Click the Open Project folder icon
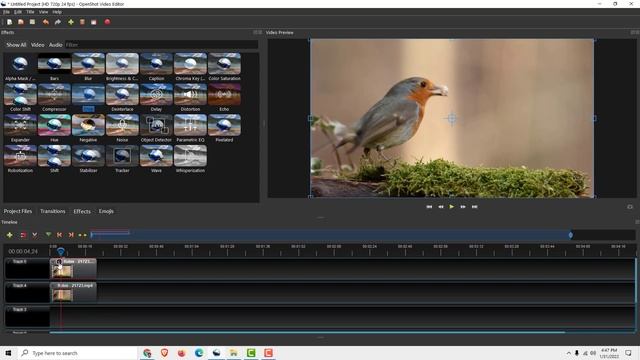640x360 pixels. tap(21, 22)
